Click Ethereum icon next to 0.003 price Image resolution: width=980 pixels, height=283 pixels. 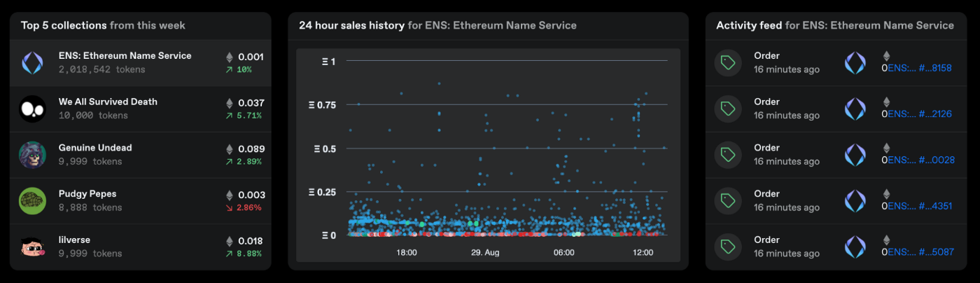[x=229, y=195]
